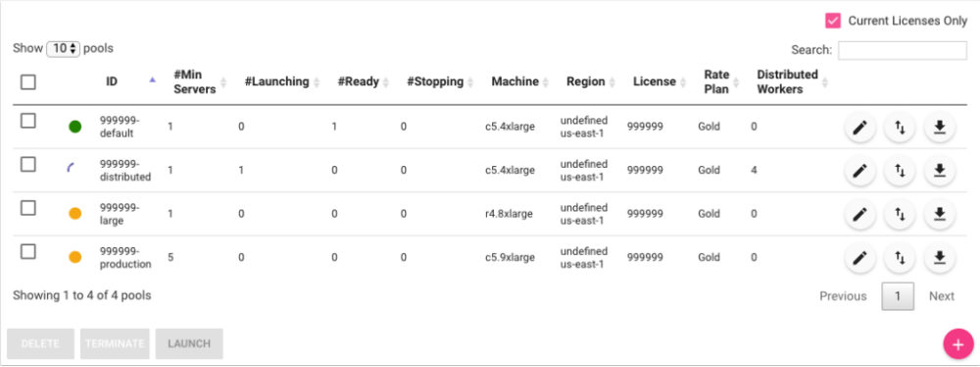
Task: Click download icon in 999999-production row
Action: [x=940, y=257]
